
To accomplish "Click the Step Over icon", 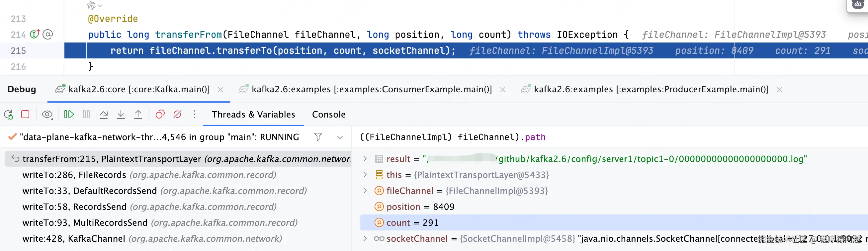I will [x=104, y=115].
